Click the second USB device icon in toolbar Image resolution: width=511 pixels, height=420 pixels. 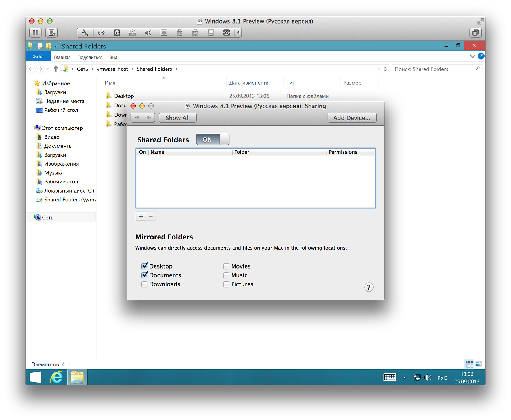click(195, 33)
